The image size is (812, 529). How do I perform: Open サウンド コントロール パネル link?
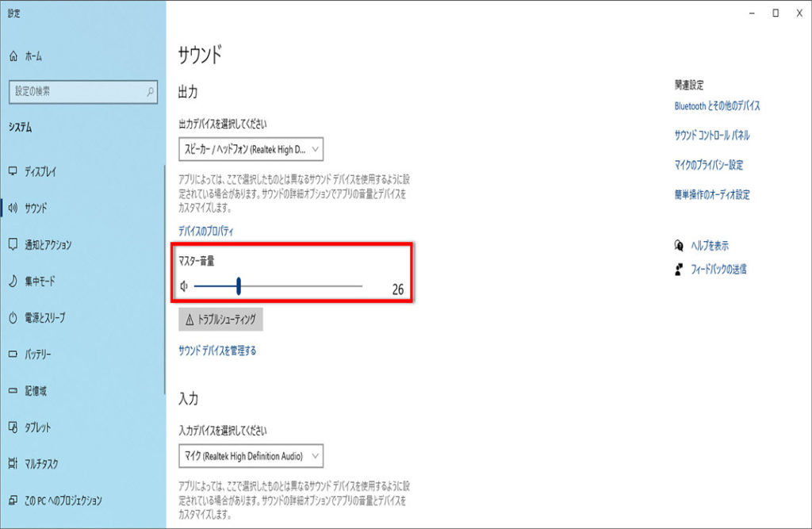711,136
